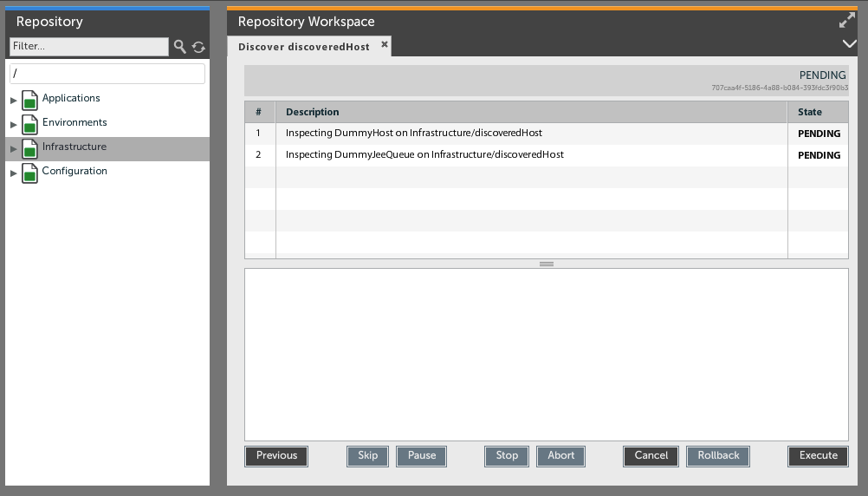The height and width of the screenshot is (496, 868).
Task: Open the workspace tab list chevron
Action: tap(848, 43)
